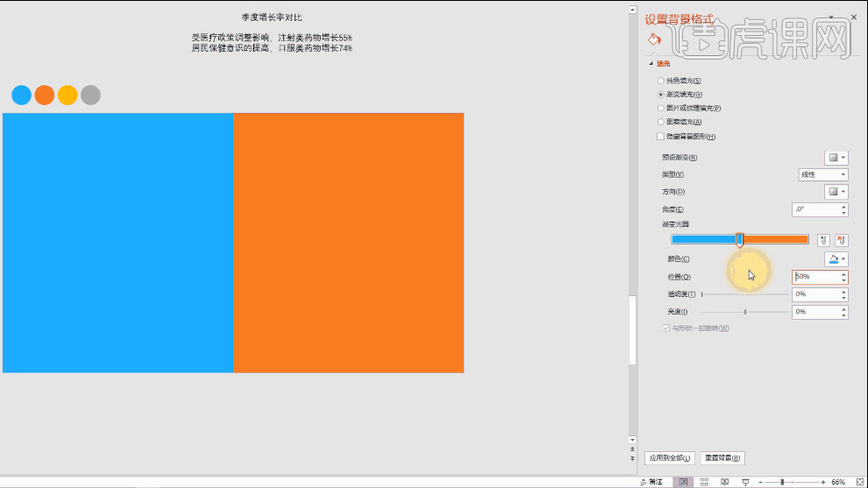The height and width of the screenshot is (488, 868).
Task: Increase the position value
Action: [843, 274]
